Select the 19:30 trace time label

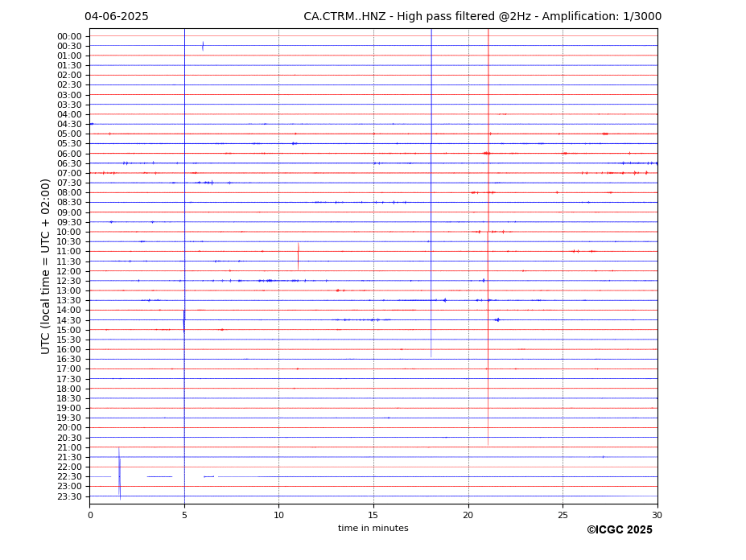69,418
